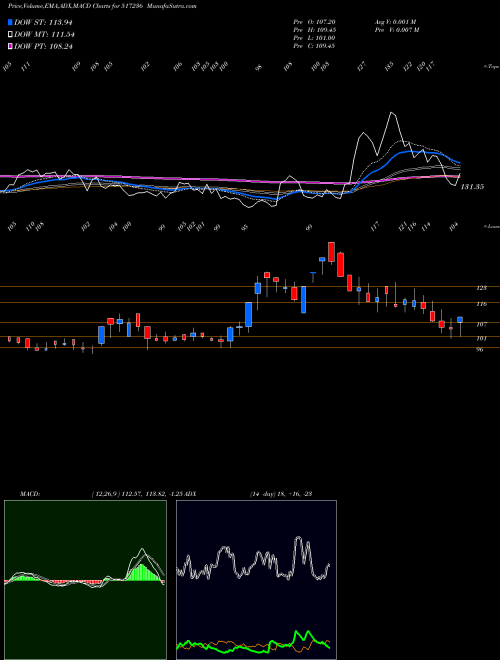Click the 'Pre O: 107.20' value
The width and height of the screenshot is (500, 660).
(314, 22)
